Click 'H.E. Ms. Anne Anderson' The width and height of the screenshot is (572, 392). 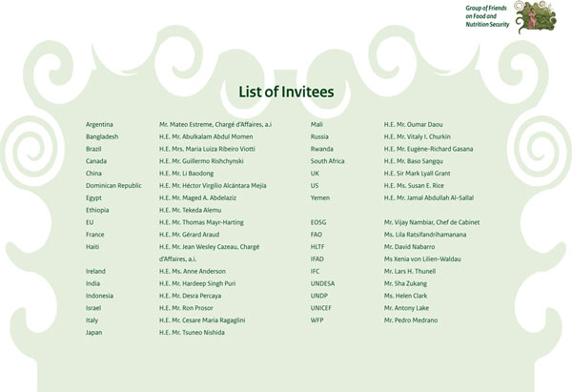pos(193,271)
